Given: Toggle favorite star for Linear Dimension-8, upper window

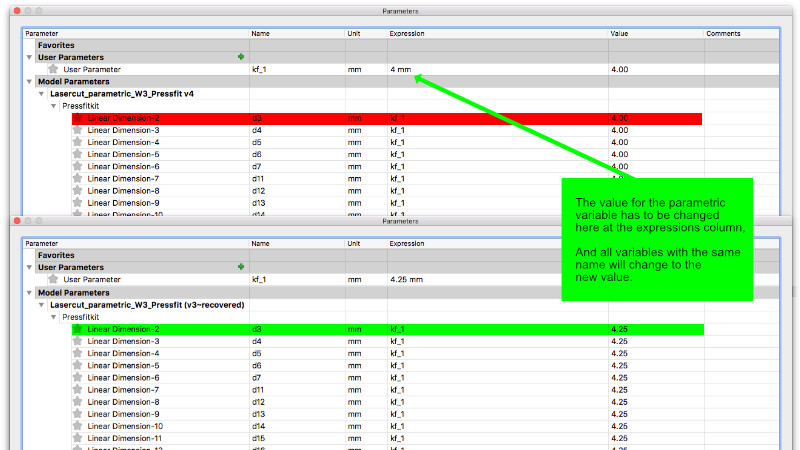Looking at the screenshot, I should pos(78,190).
